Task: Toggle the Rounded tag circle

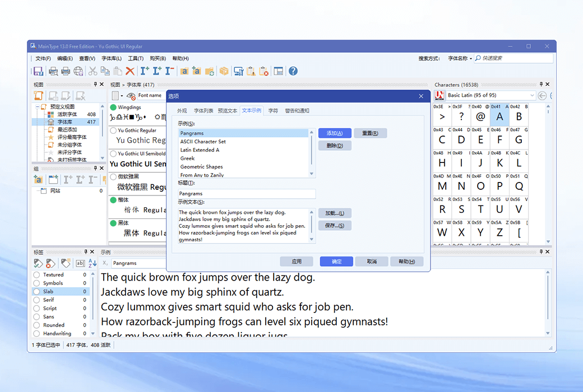Action: [36, 325]
